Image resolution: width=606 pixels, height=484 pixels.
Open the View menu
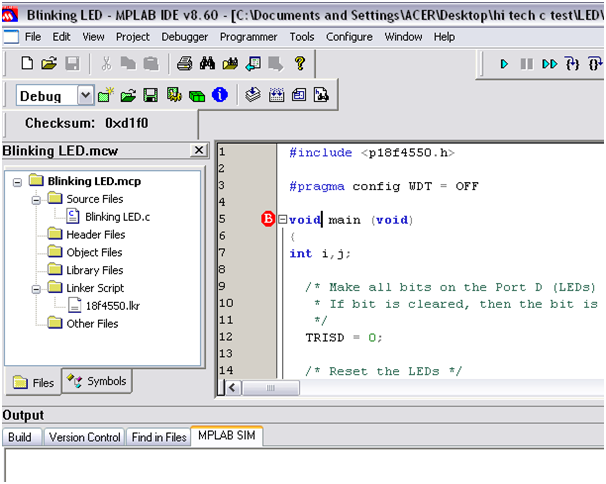point(93,37)
